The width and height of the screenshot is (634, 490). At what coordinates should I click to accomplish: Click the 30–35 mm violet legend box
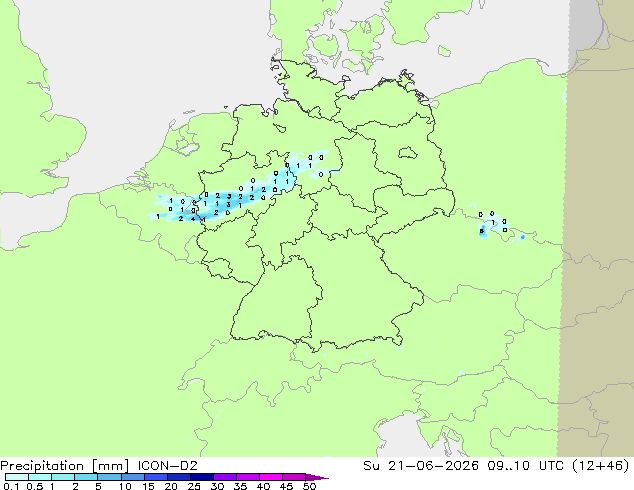coord(224,477)
